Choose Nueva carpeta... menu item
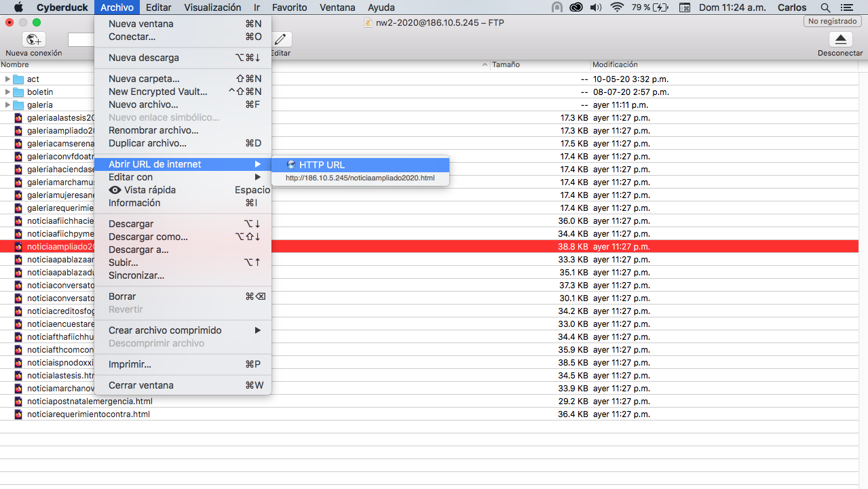 (183, 79)
